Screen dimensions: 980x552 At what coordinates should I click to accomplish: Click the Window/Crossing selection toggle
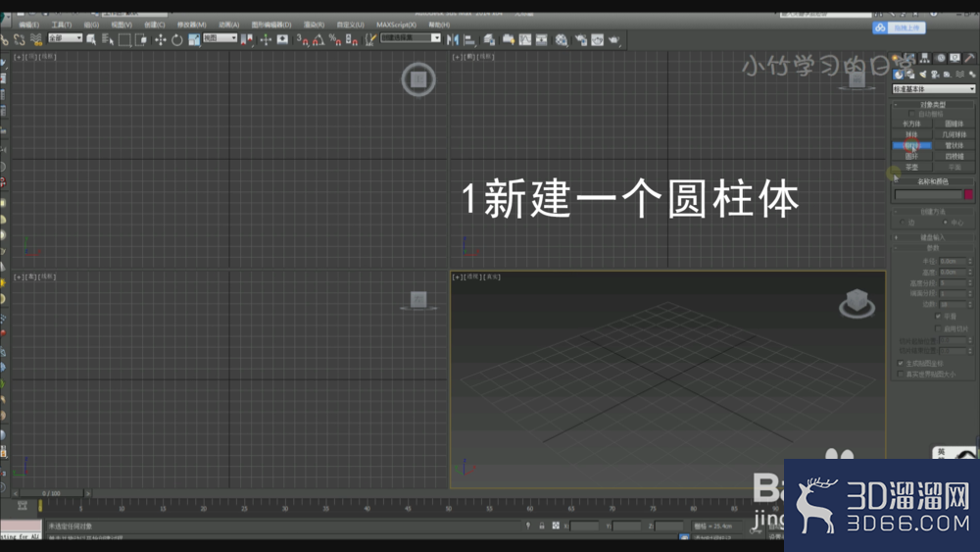pyautogui.click(x=141, y=40)
